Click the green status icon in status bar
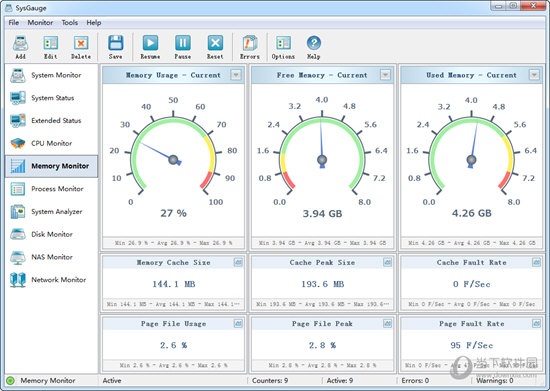This screenshot has height=391, width=550. pyautogui.click(x=11, y=380)
